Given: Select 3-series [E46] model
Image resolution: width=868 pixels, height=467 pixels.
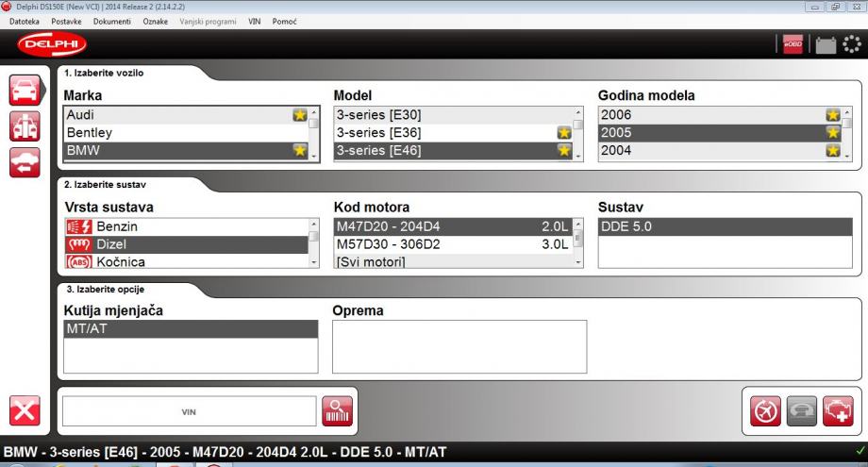Looking at the screenshot, I should coord(454,151).
